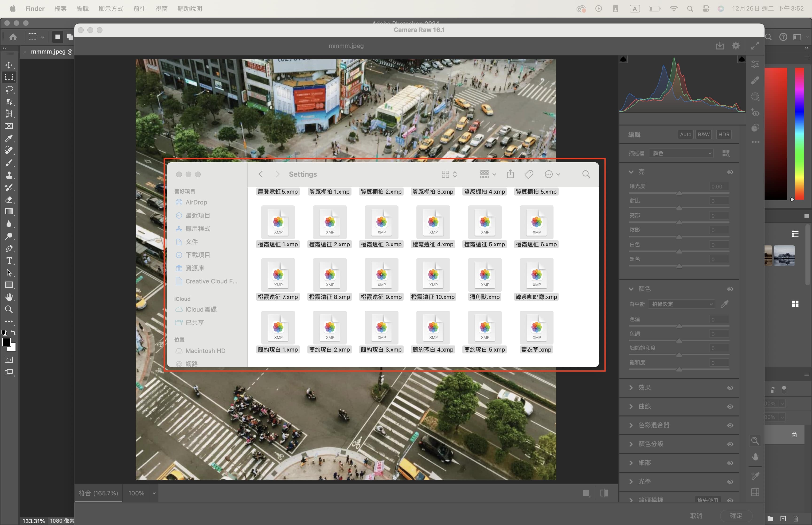Open 視窗 menu in menu bar
The height and width of the screenshot is (525, 812).
tap(161, 8)
